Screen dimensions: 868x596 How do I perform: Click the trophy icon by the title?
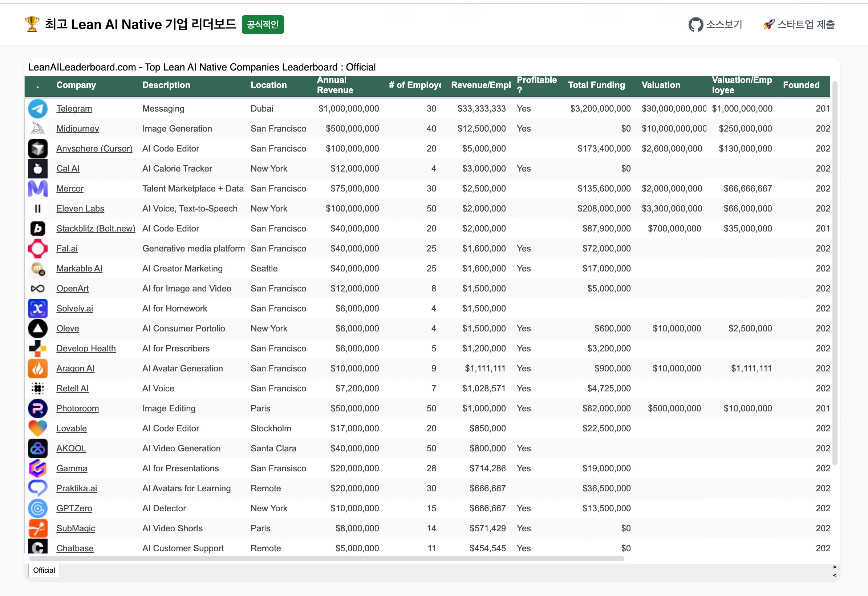pos(32,24)
